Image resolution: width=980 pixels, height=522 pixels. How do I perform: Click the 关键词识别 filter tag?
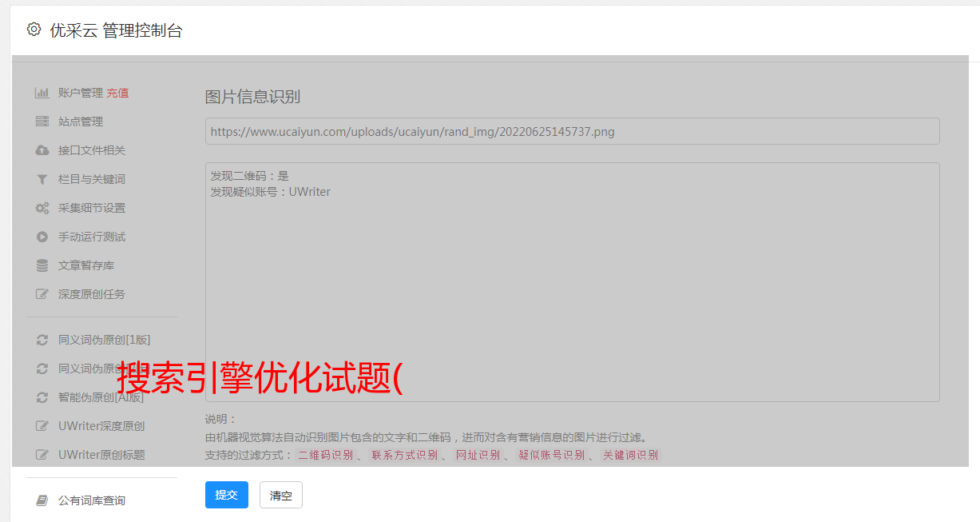coord(630,455)
